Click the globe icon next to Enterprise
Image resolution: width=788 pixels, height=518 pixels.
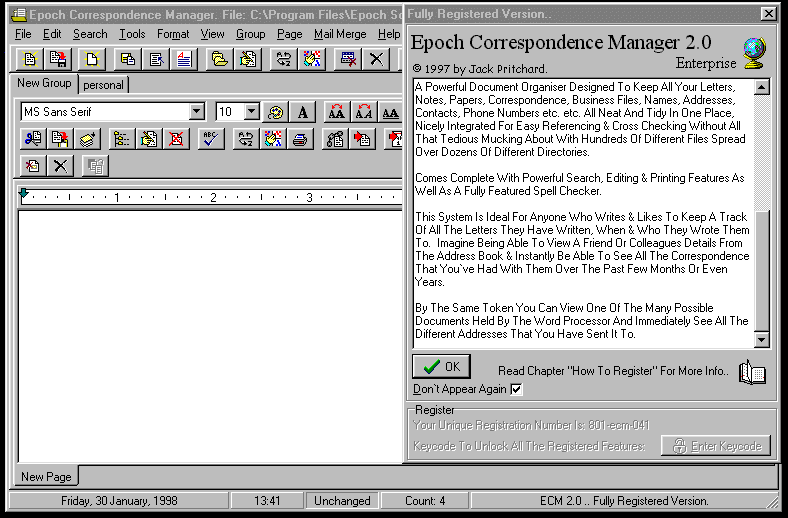tap(755, 53)
